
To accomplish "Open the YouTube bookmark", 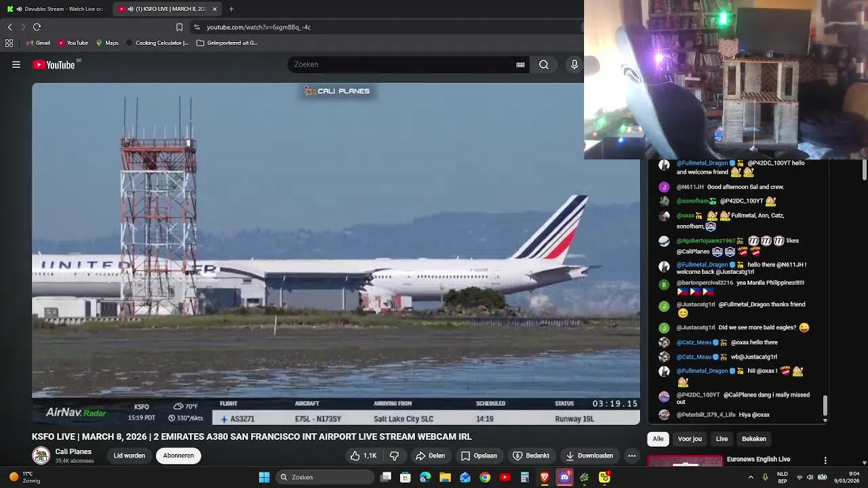I will coord(73,43).
